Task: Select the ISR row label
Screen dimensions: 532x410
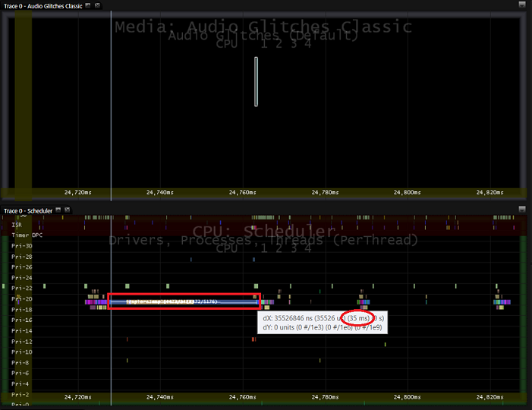Action: coord(17,225)
